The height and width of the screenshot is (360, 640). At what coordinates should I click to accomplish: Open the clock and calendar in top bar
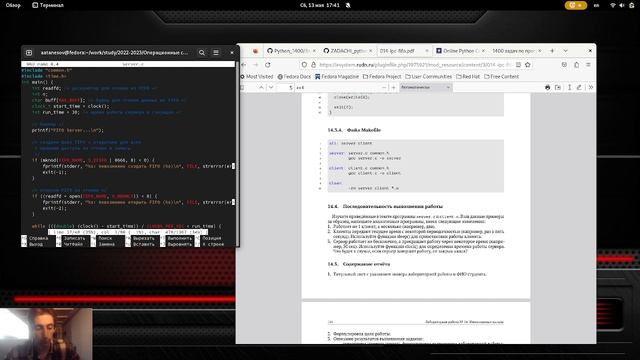point(320,5)
